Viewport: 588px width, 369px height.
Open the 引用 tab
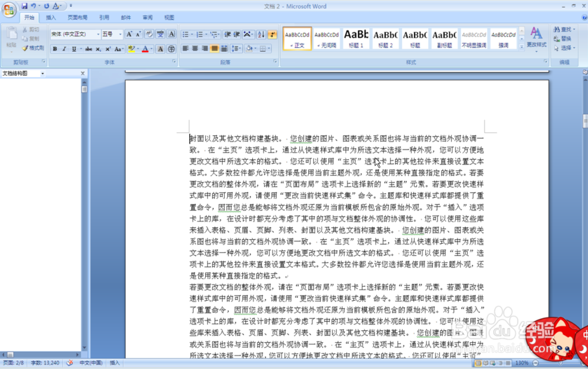click(x=104, y=18)
